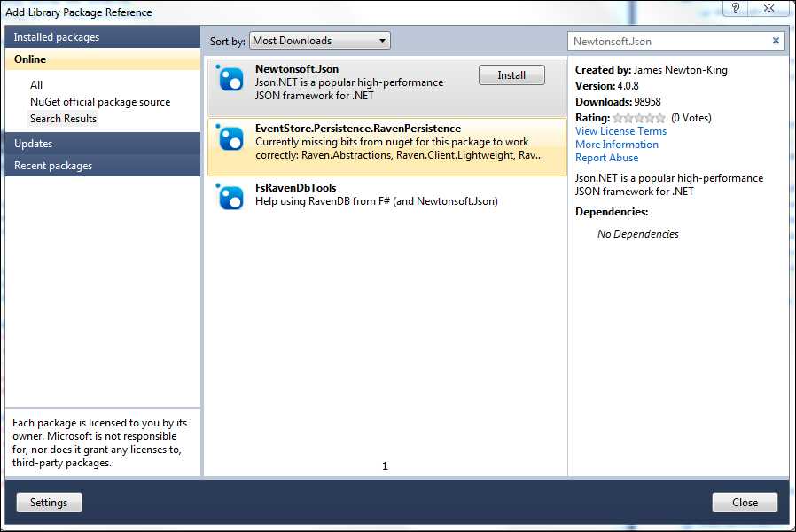796x532 pixels.
Task: Open the Installed packages section
Action: [x=103, y=37]
